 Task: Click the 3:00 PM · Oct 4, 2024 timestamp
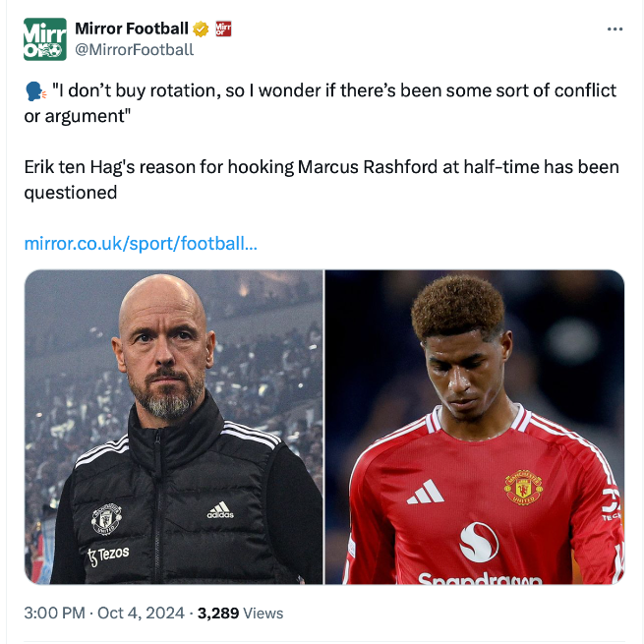click(104, 613)
